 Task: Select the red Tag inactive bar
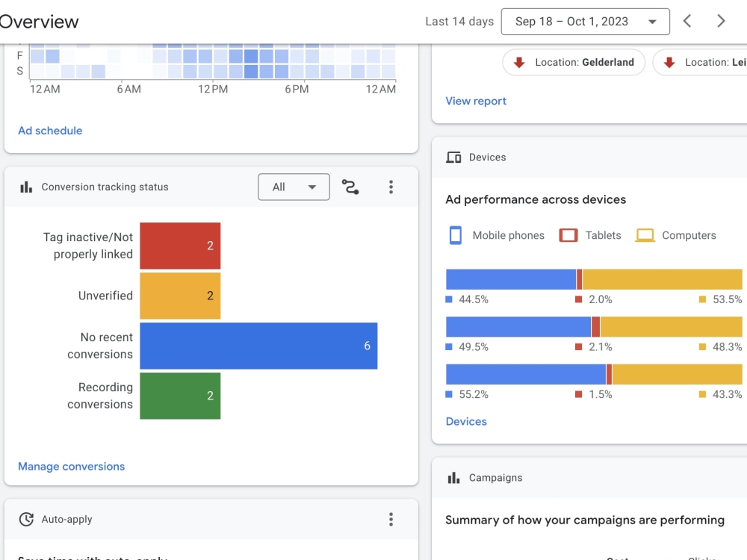(x=180, y=246)
